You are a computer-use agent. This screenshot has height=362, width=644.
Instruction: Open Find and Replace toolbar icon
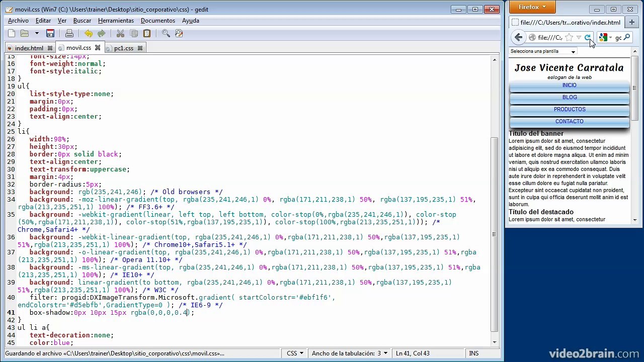pyautogui.click(x=179, y=34)
